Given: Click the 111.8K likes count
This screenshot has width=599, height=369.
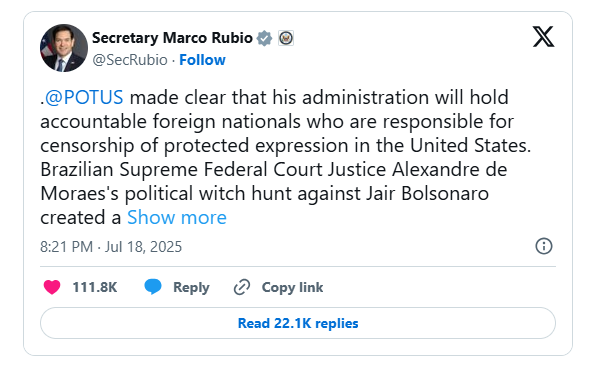Looking at the screenshot, I should click(95, 287).
